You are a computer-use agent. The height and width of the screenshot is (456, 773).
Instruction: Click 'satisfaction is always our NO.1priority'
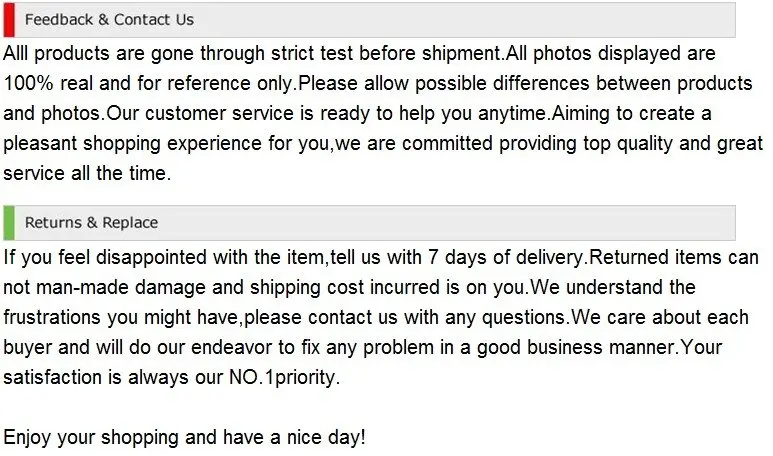(x=171, y=377)
